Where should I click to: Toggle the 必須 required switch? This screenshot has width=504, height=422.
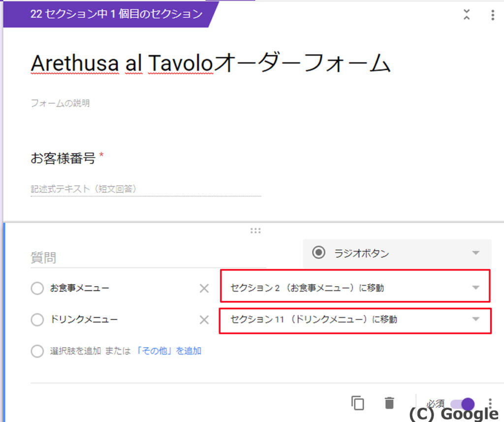[x=462, y=404]
